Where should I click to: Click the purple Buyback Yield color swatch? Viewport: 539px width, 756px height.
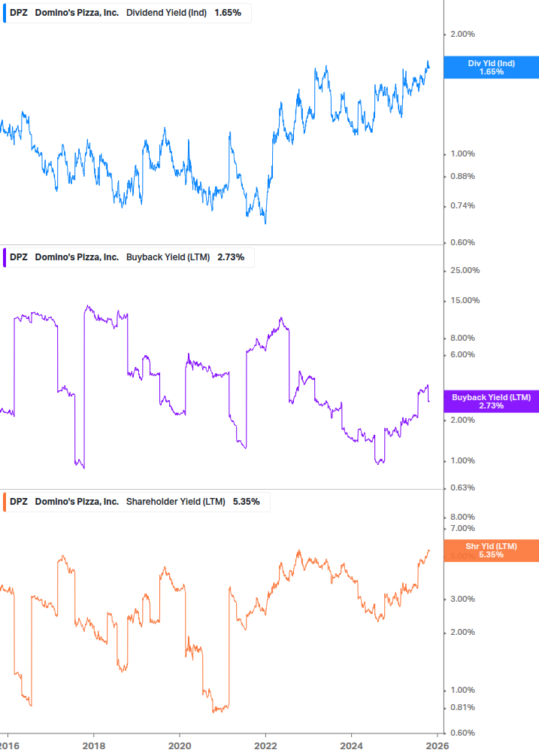tap(4, 257)
